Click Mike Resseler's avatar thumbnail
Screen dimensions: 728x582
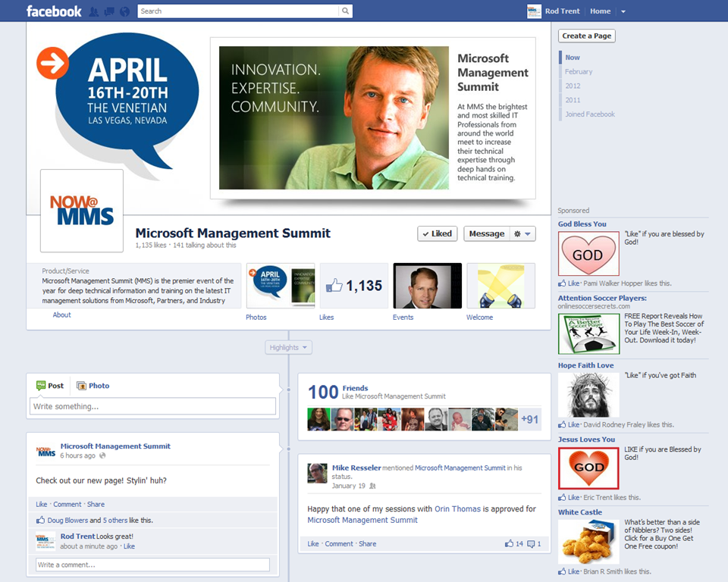pos(318,474)
